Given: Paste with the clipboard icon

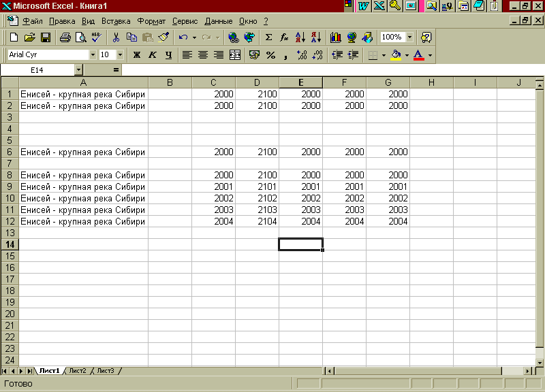Looking at the screenshot, I should 148,37.
